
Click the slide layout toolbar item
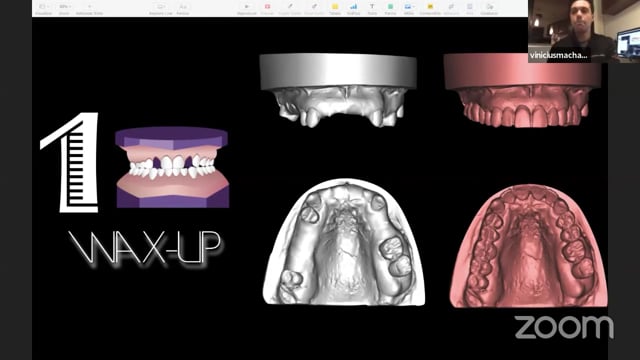[160, 7]
